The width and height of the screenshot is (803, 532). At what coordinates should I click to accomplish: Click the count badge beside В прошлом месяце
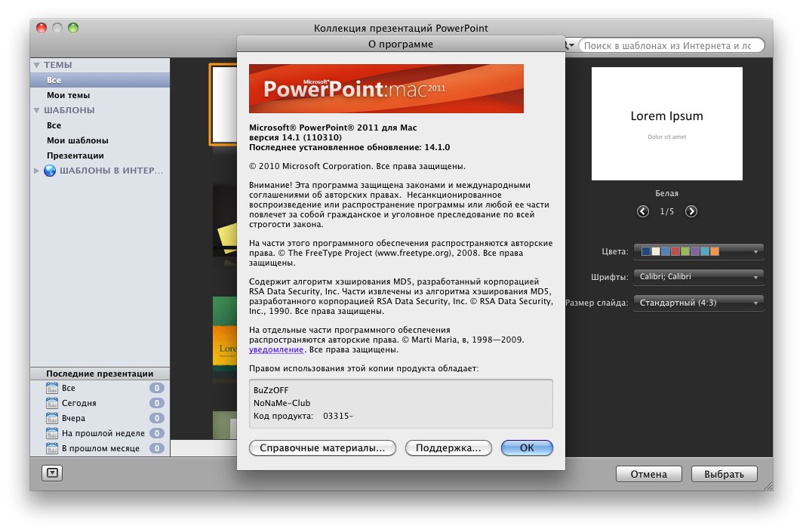pos(157,448)
